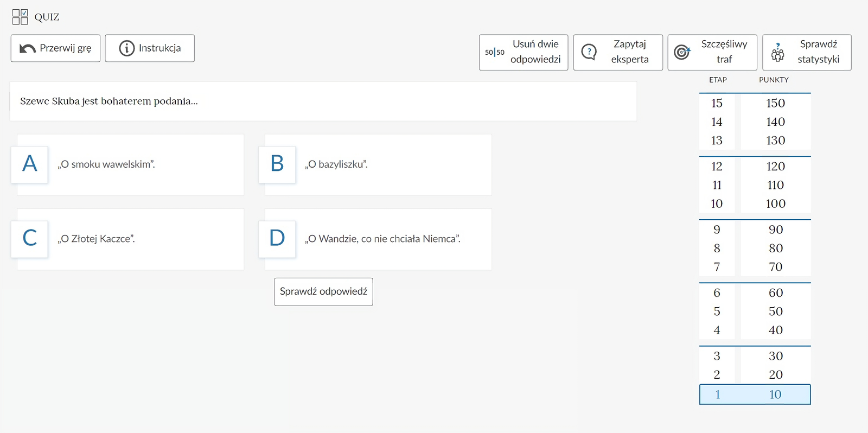Image resolution: width=868 pixels, height=433 pixels.
Task: Click the Usuń dwie odpowiedzi label
Action: 535,52
